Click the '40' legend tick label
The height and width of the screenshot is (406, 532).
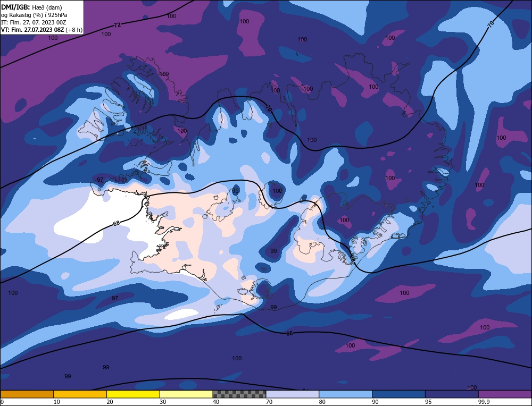216,402
